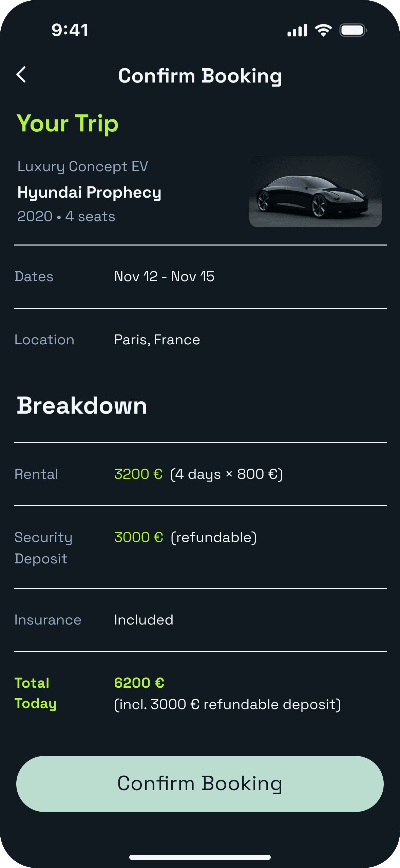Tap the Breakdown section heading
The image size is (400, 868).
(x=82, y=405)
